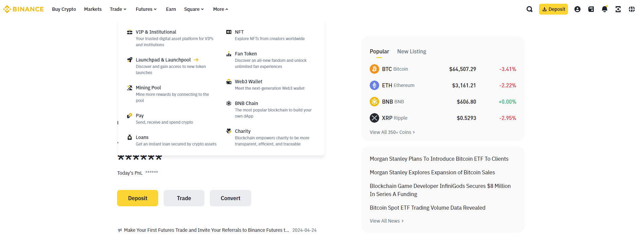Open the language globe icon
Screen dimensions: 644x244
[x=631, y=9]
